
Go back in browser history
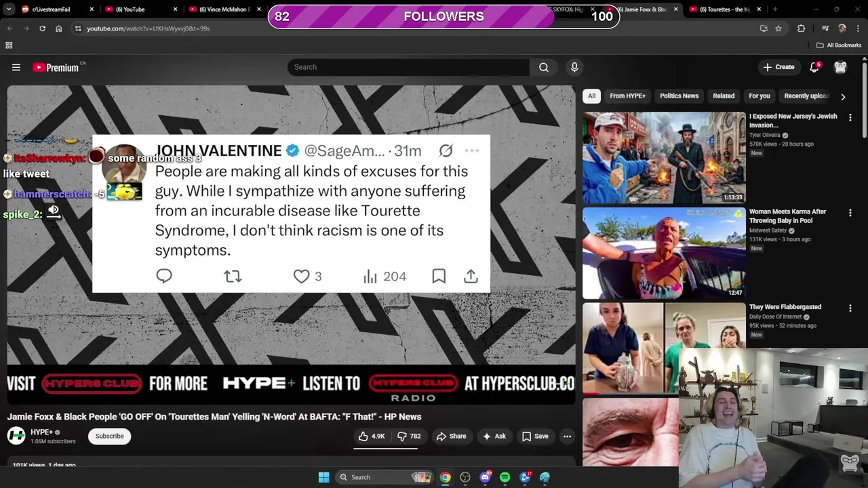9,28
